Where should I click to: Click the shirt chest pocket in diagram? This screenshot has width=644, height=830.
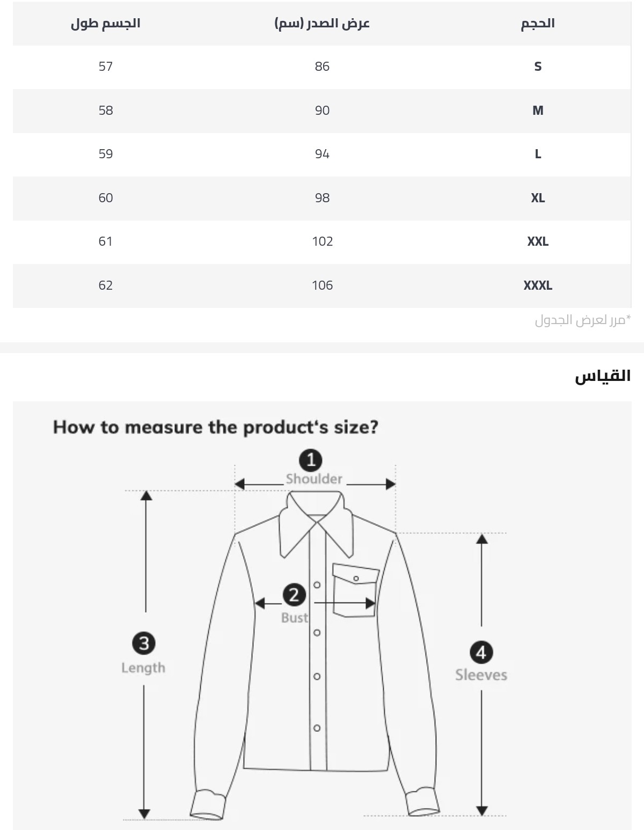355,589
